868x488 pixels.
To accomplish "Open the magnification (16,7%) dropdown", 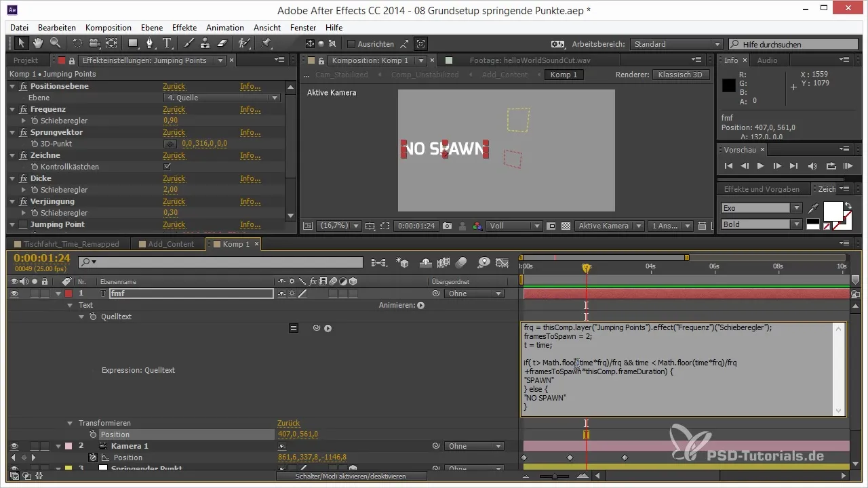I will tap(339, 226).
